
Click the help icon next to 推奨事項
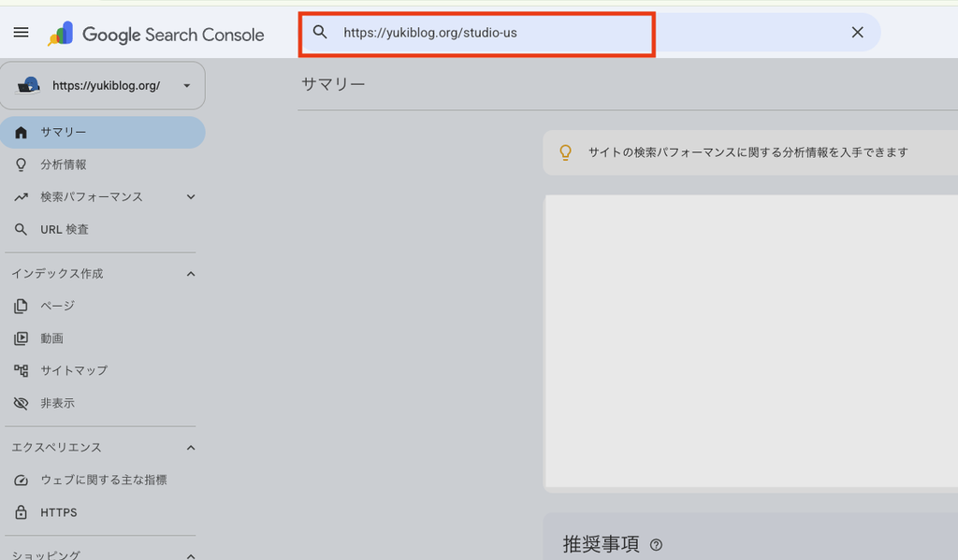(656, 545)
